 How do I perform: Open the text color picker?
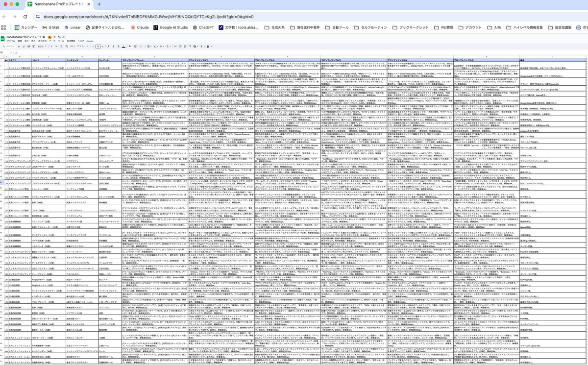pos(123,47)
